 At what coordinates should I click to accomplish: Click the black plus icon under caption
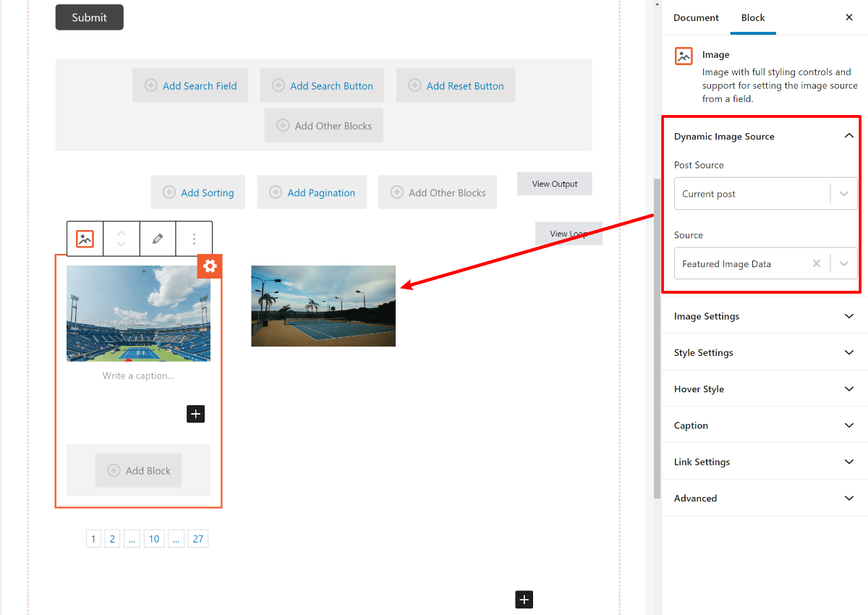click(x=196, y=414)
